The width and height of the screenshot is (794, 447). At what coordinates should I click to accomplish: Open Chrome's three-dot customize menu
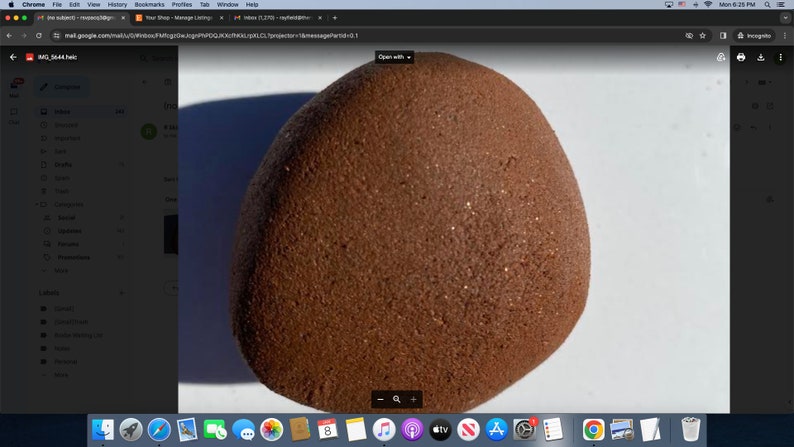[x=785, y=35]
